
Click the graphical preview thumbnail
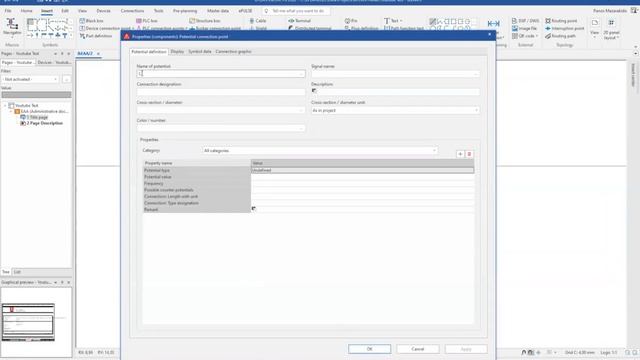click(x=28, y=322)
